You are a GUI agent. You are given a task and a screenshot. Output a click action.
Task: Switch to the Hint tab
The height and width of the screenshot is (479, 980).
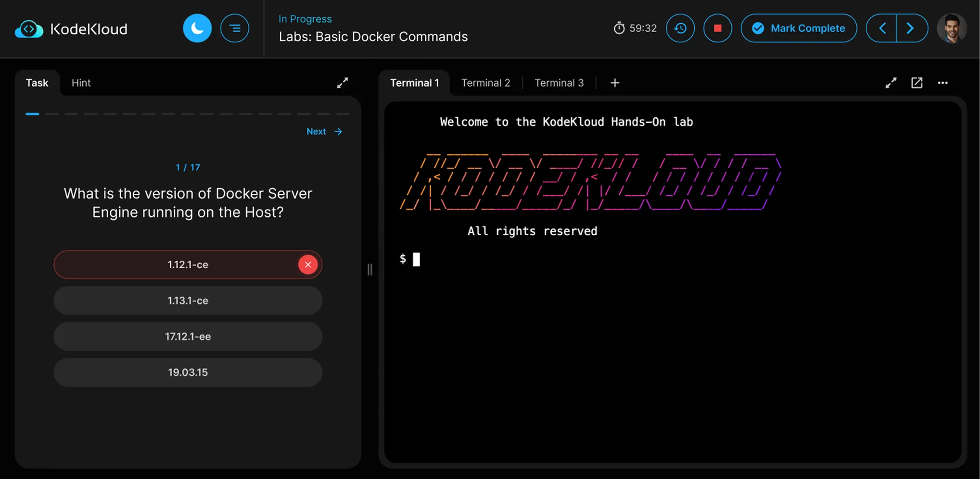point(81,83)
